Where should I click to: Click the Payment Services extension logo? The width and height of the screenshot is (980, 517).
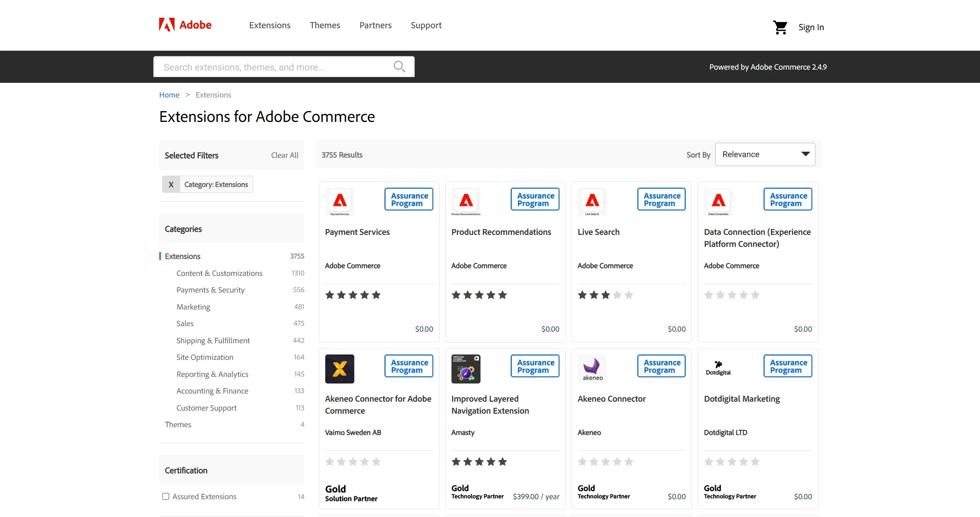(340, 202)
